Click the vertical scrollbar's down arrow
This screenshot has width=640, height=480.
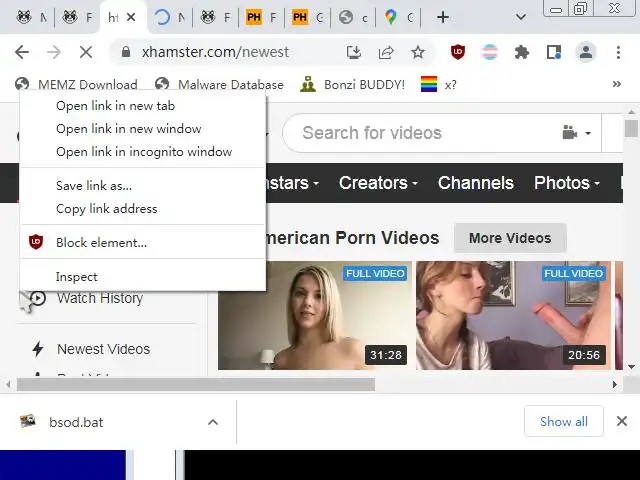tap(631, 367)
